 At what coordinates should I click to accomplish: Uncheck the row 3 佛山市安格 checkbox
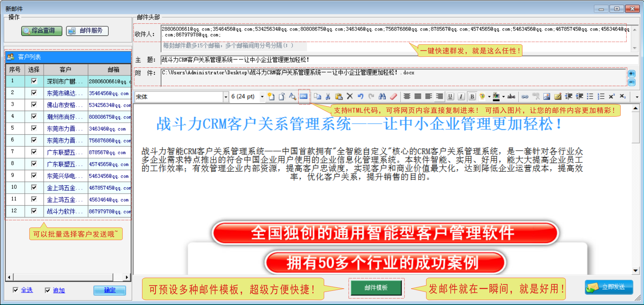[34, 105]
